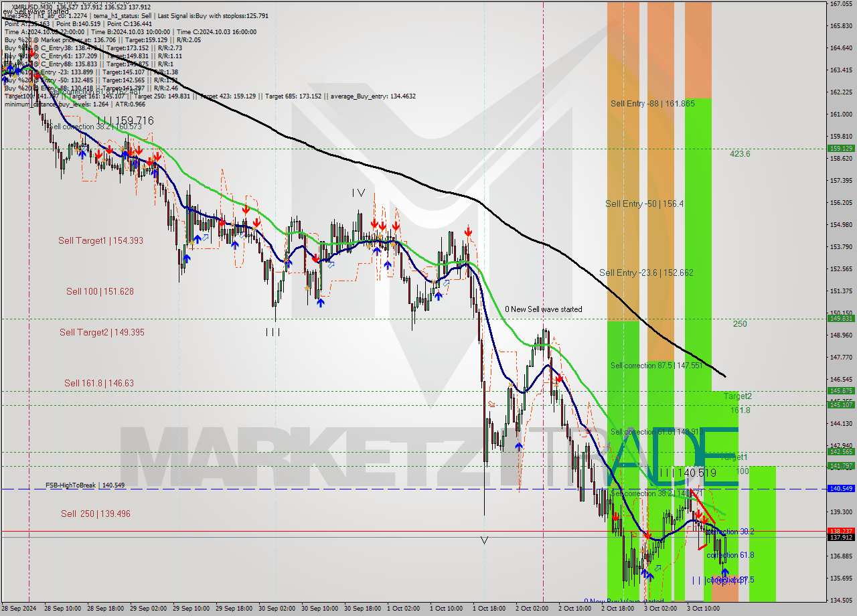Click the green '250' level label

(740, 324)
